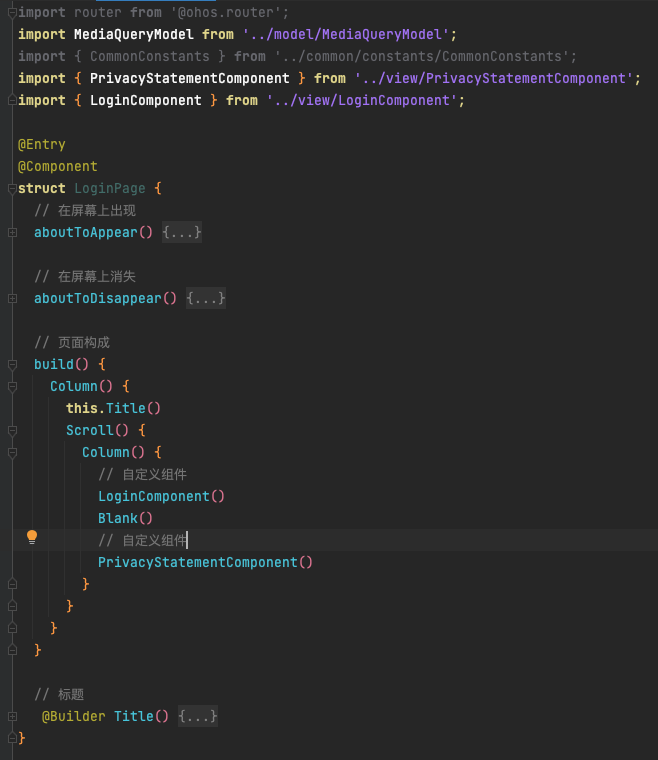Click the final closing fold of the struct

coord(13,738)
